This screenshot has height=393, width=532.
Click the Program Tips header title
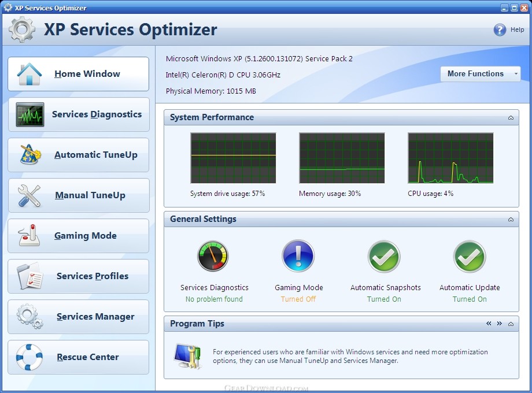point(197,324)
